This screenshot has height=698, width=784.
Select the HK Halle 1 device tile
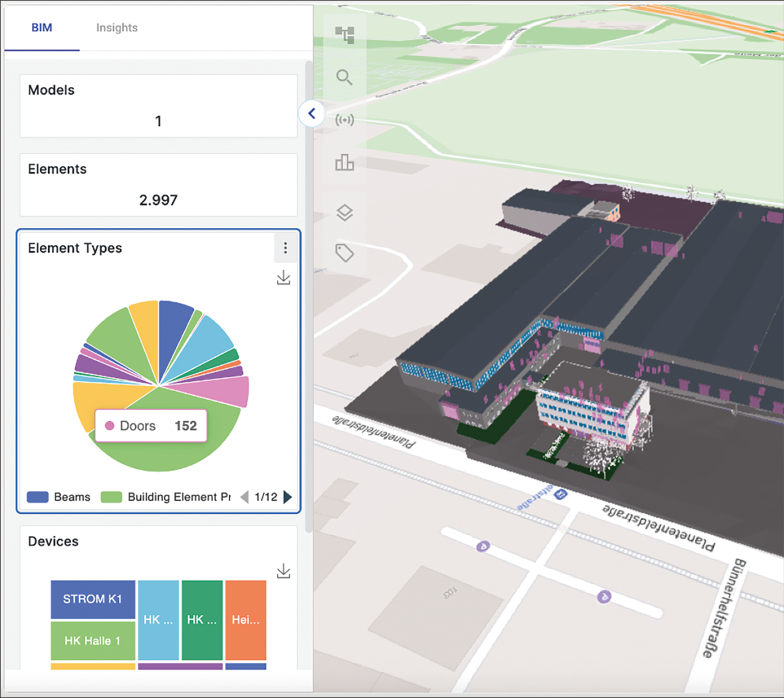pyautogui.click(x=93, y=641)
